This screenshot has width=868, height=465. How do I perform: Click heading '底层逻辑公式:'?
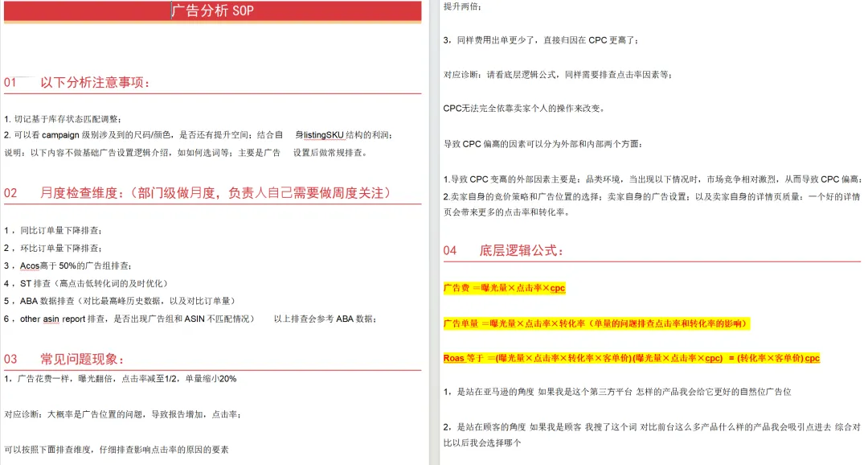[x=522, y=250]
